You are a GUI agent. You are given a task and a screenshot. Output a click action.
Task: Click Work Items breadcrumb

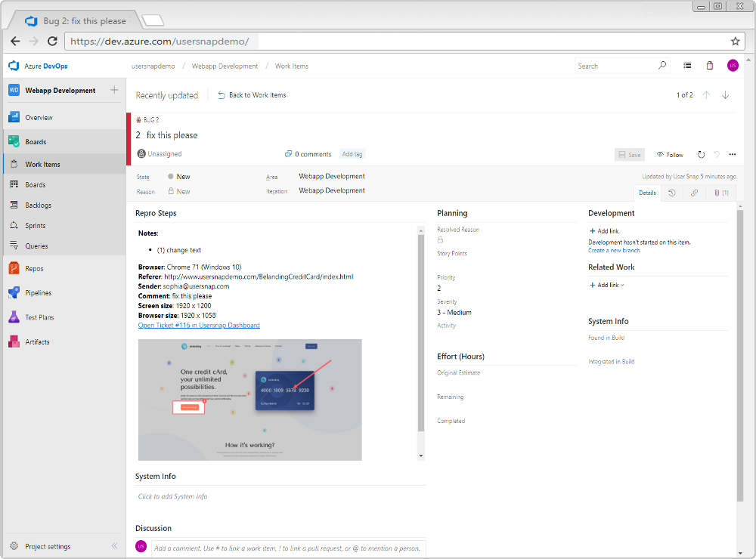292,66
